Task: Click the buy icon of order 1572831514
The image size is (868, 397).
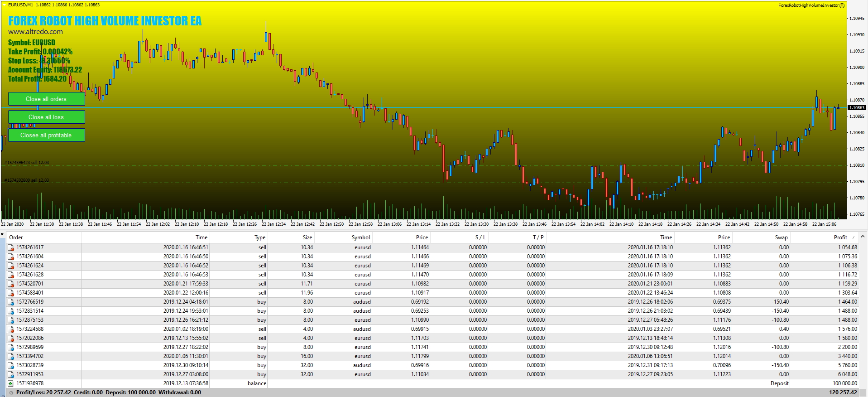Action: pos(11,311)
